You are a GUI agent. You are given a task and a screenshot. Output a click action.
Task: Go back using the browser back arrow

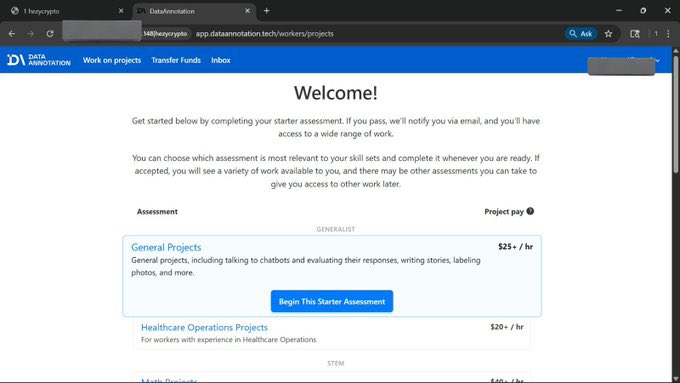click(x=12, y=33)
